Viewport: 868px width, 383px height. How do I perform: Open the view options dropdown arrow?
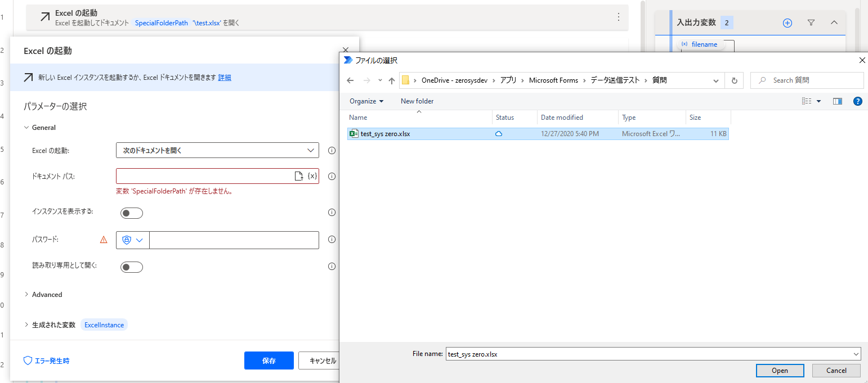818,101
